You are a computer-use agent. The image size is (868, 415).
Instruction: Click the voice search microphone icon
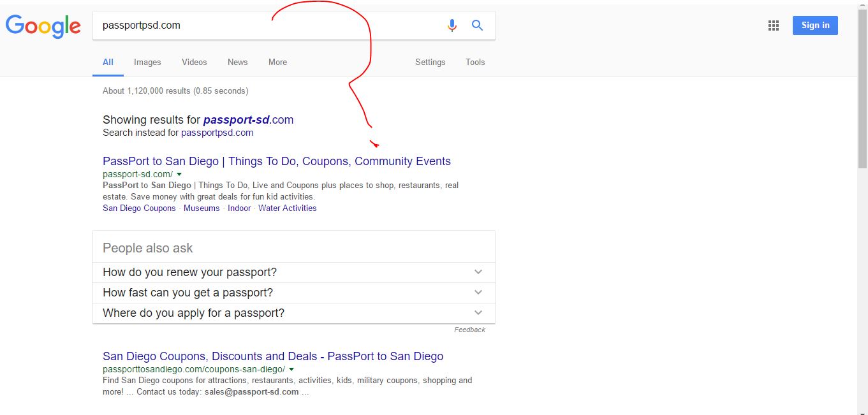tap(452, 25)
